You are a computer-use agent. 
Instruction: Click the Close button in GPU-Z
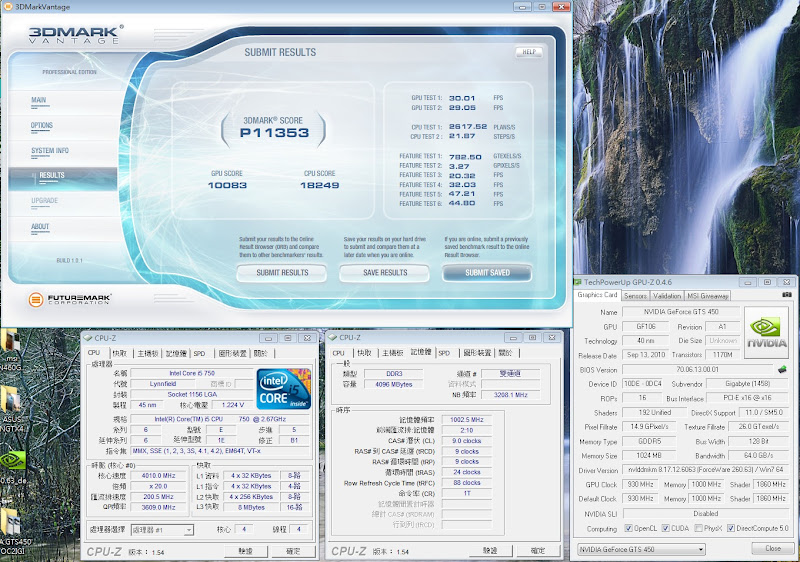point(772,549)
